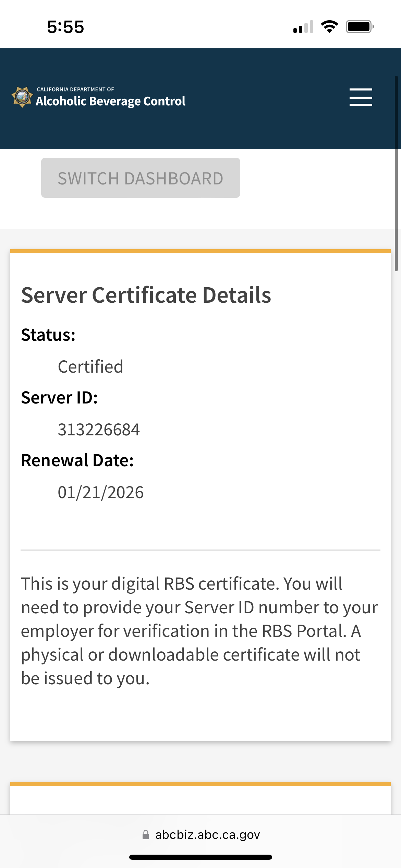Click the Server ID label
401x868 pixels.
[59, 398]
